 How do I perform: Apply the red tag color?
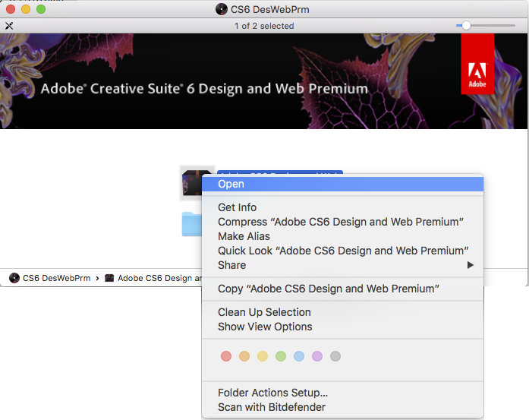pos(226,356)
